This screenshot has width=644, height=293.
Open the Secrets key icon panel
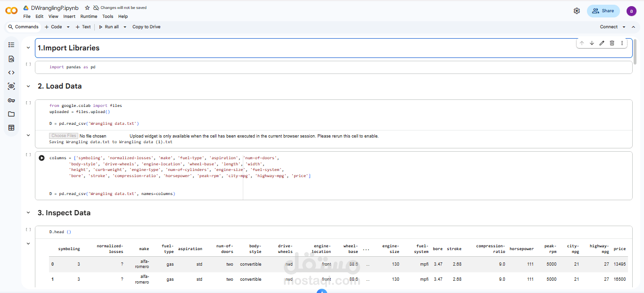point(11,100)
